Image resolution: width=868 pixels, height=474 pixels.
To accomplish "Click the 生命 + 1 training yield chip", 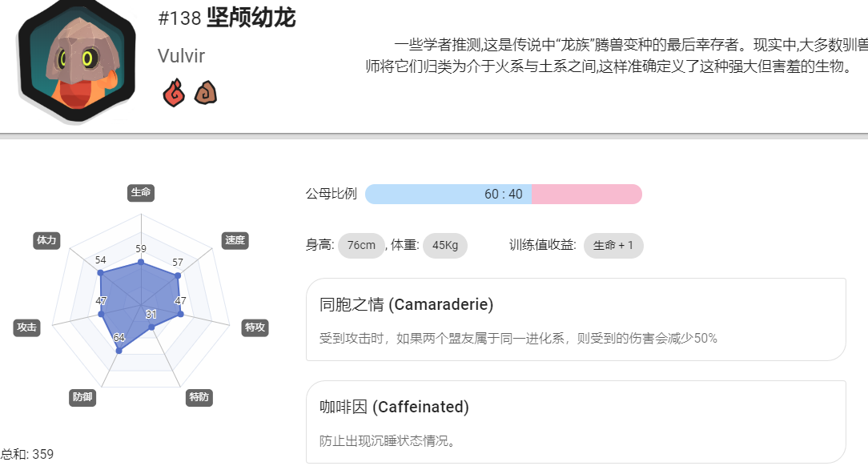I will (x=613, y=245).
